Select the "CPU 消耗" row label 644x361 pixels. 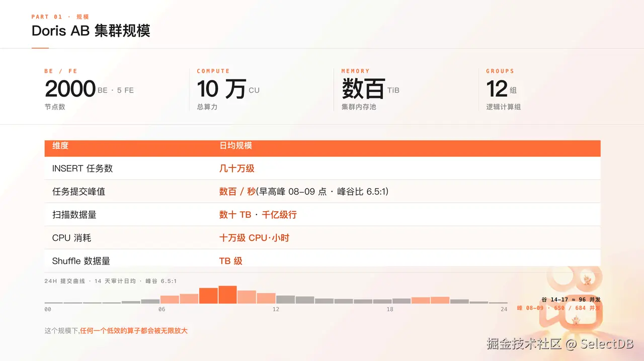(x=71, y=238)
